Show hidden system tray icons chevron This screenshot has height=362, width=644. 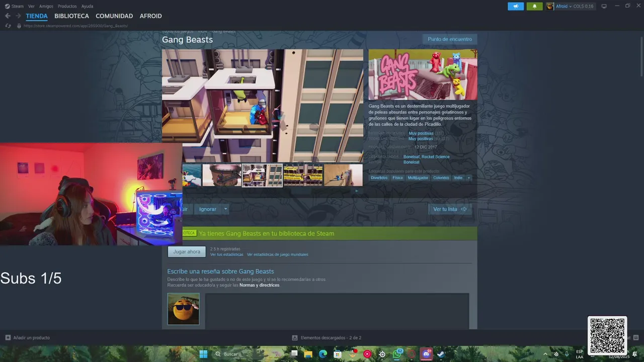point(545,354)
